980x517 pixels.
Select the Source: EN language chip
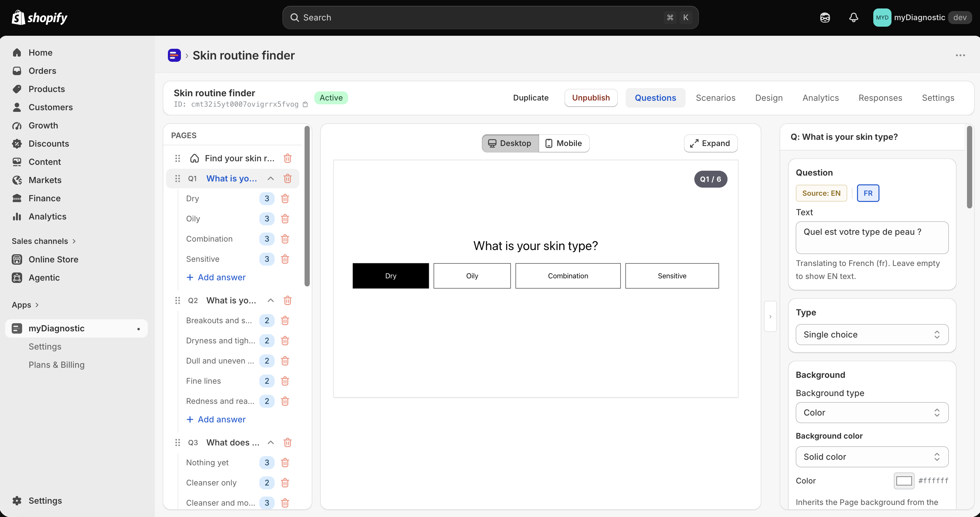(821, 193)
